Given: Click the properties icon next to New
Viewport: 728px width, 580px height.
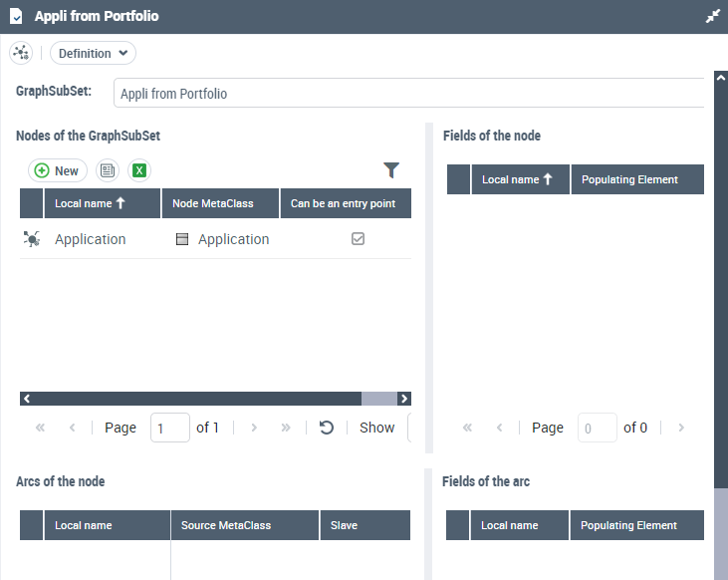Looking at the screenshot, I should point(107,170).
